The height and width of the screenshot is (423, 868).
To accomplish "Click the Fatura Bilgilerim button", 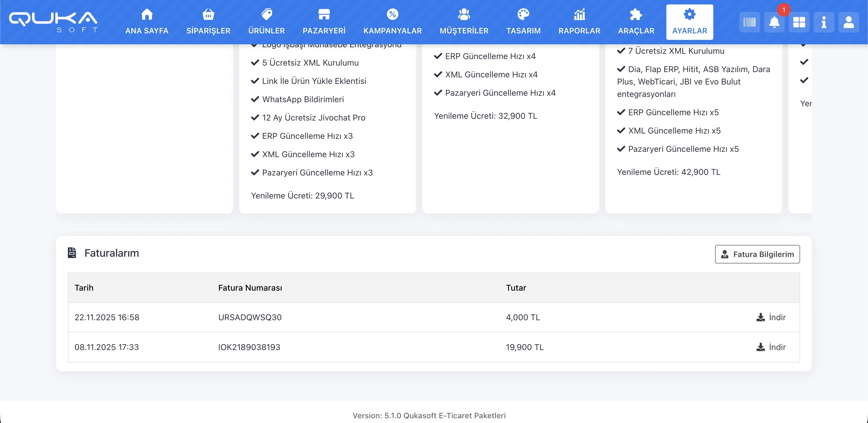I will (x=757, y=254).
